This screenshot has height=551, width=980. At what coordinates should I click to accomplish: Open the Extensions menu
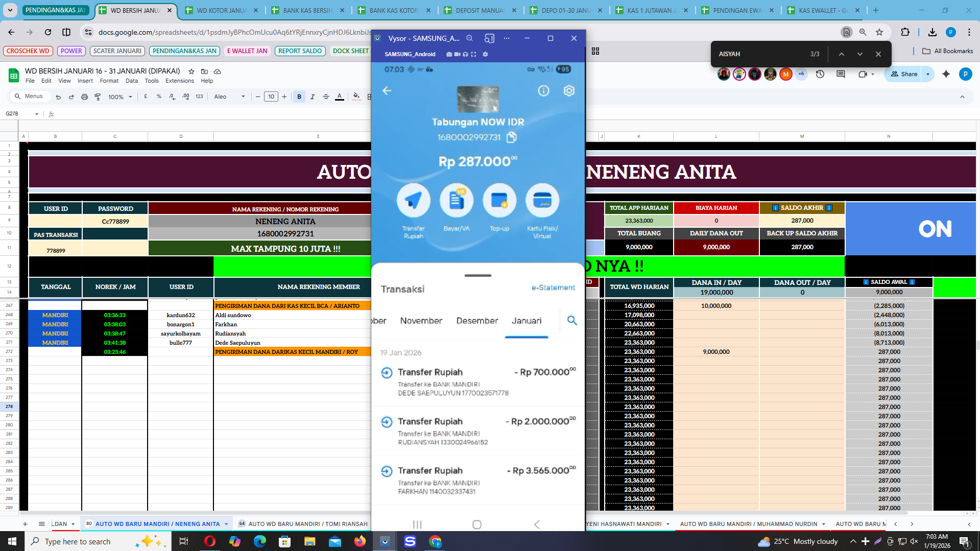pos(179,81)
